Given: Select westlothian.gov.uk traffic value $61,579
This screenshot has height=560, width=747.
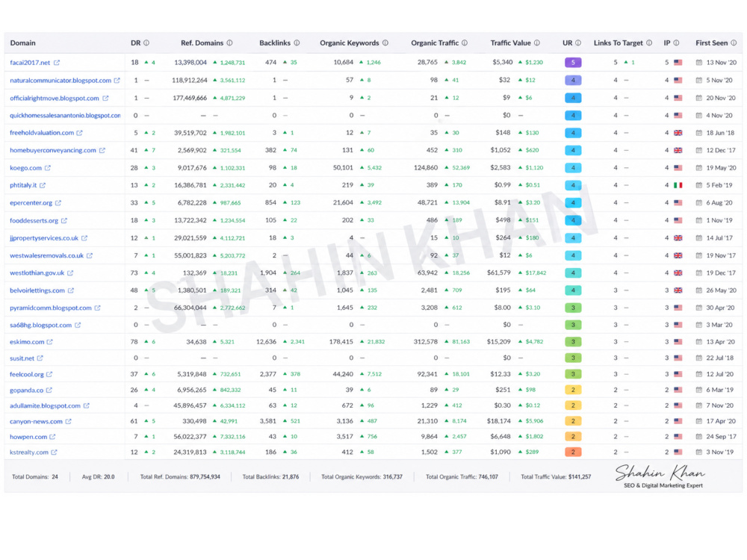Looking at the screenshot, I should click(498, 273).
